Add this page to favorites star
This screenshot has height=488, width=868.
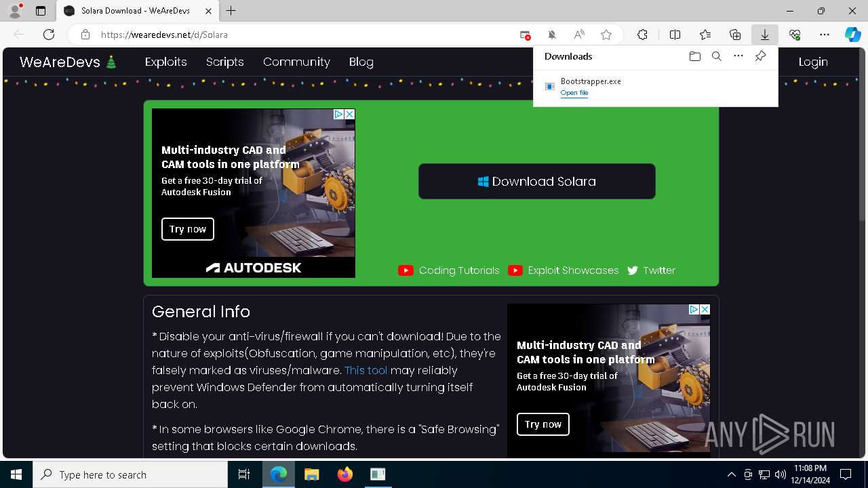pyautogui.click(x=606, y=35)
